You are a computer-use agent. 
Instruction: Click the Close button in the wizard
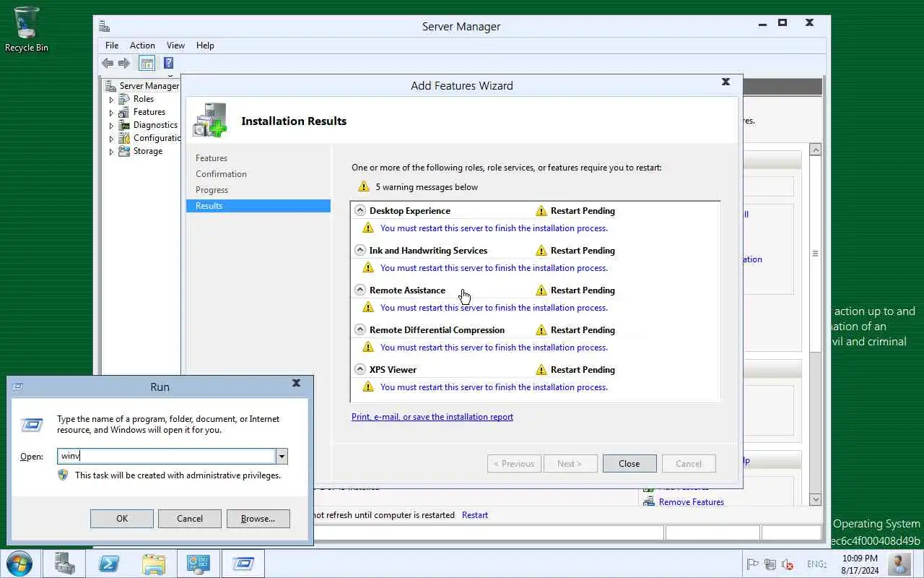[629, 464]
